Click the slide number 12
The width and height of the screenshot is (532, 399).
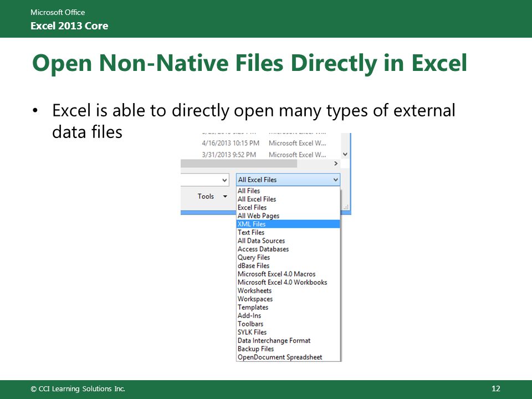coord(495,389)
